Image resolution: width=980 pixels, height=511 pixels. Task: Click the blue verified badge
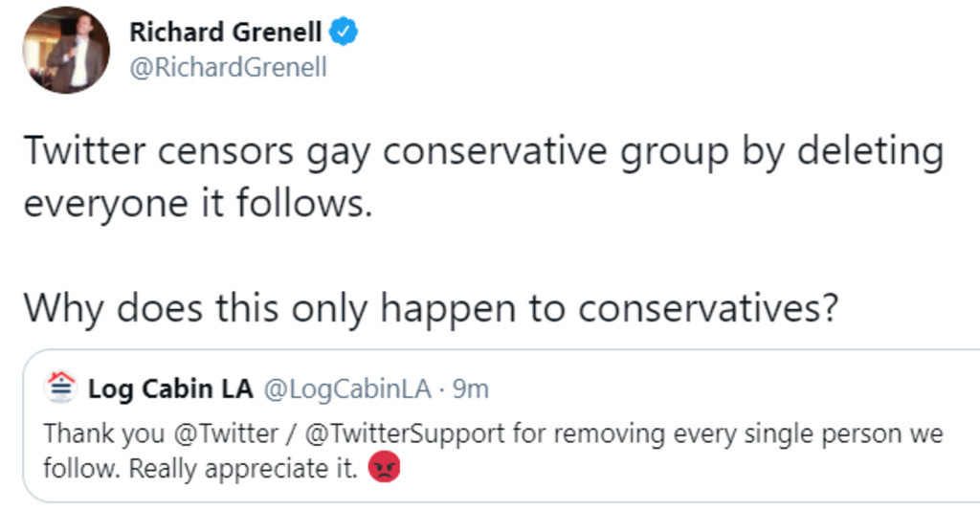coord(345,32)
